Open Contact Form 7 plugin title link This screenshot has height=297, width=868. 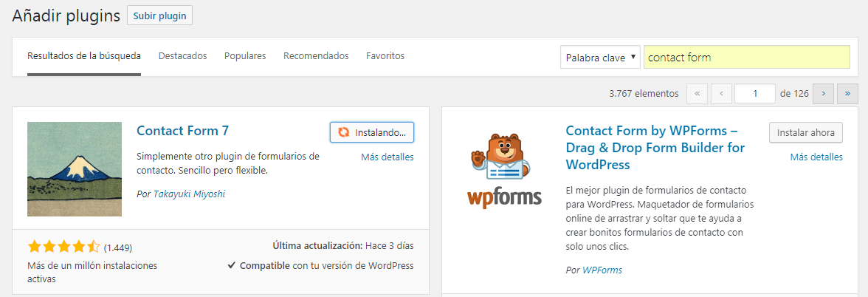(x=183, y=131)
